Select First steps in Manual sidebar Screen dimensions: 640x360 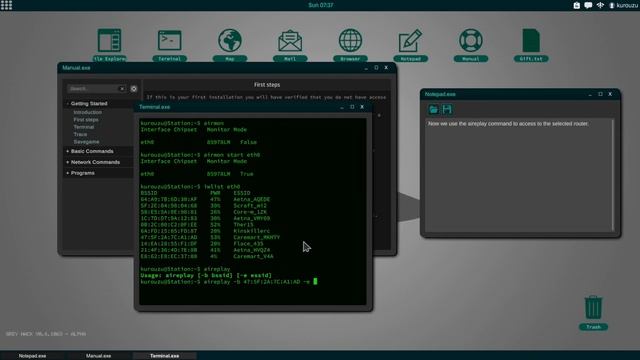(x=86, y=120)
